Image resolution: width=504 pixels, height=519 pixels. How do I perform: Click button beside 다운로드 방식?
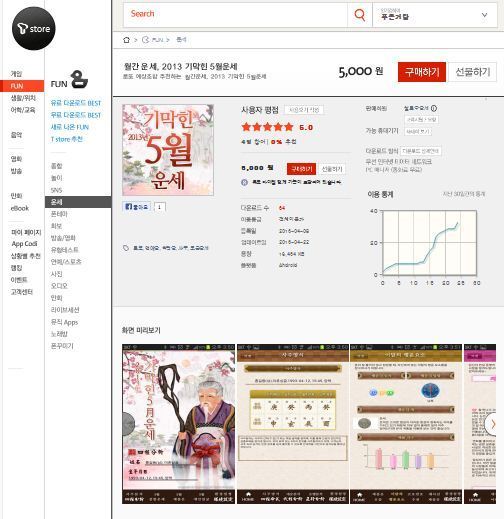pyautogui.click(x=420, y=151)
